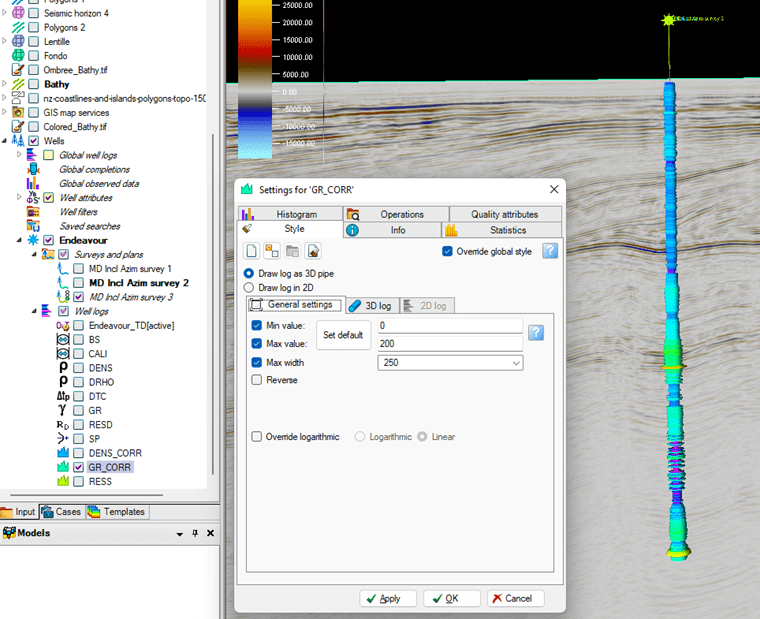This screenshot has width=760, height=619.
Task: Click the DENS density log icon
Action: click(x=63, y=368)
